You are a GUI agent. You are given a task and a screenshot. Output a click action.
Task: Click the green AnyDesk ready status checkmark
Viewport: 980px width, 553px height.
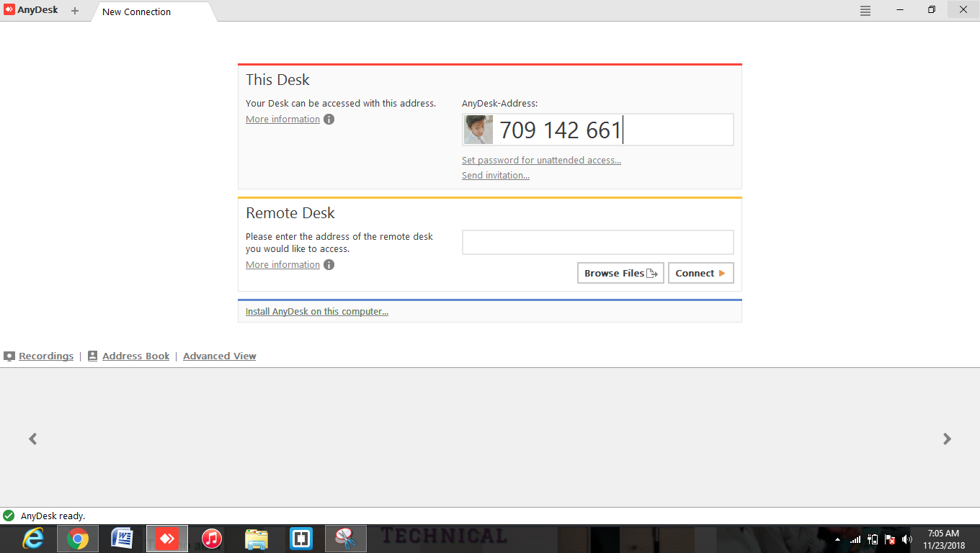[10, 516]
